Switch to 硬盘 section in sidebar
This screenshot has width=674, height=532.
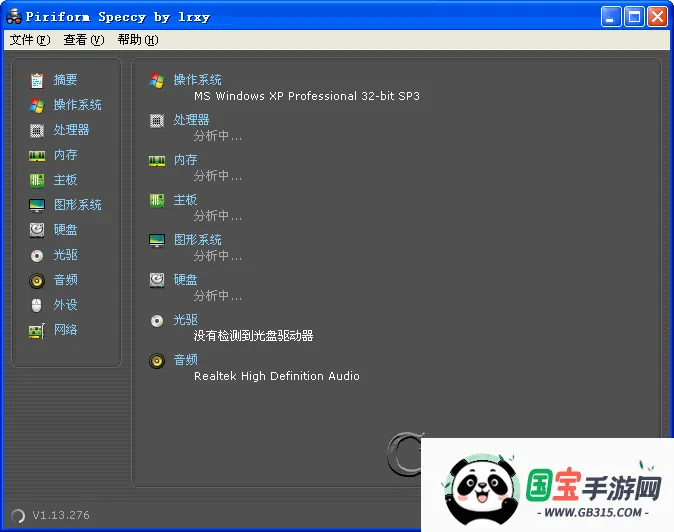point(65,229)
